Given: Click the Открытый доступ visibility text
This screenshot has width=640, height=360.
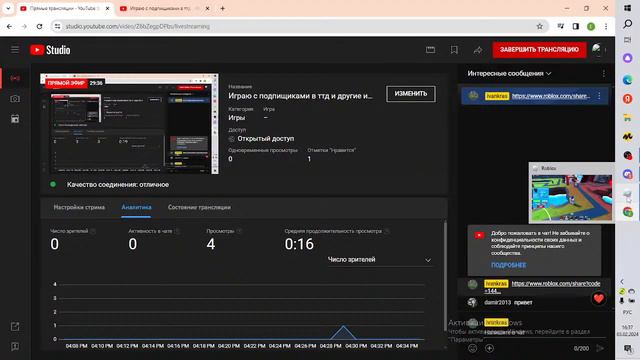Looking at the screenshot, I should (x=265, y=139).
